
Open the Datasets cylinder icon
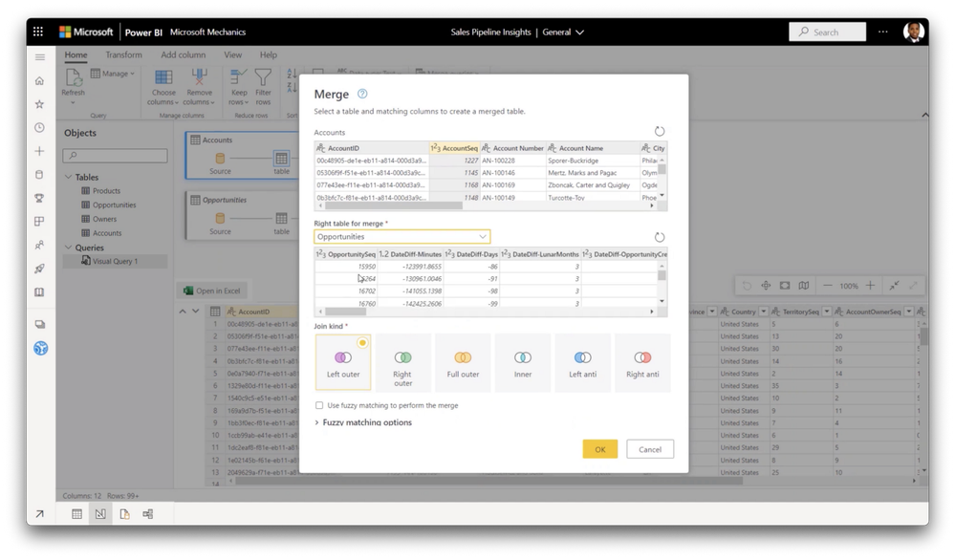pos(39,175)
